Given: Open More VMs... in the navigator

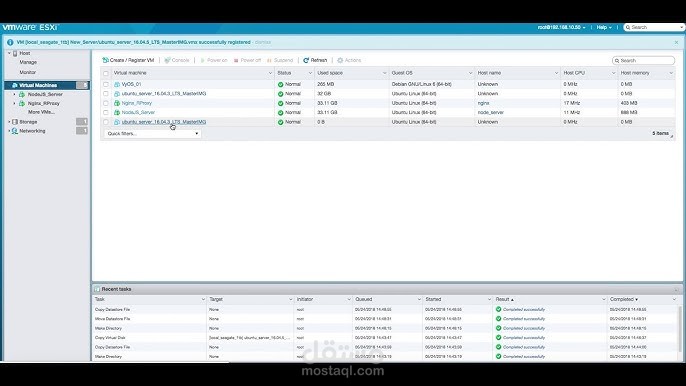Looking at the screenshot, I should click(x=41, y=112).
